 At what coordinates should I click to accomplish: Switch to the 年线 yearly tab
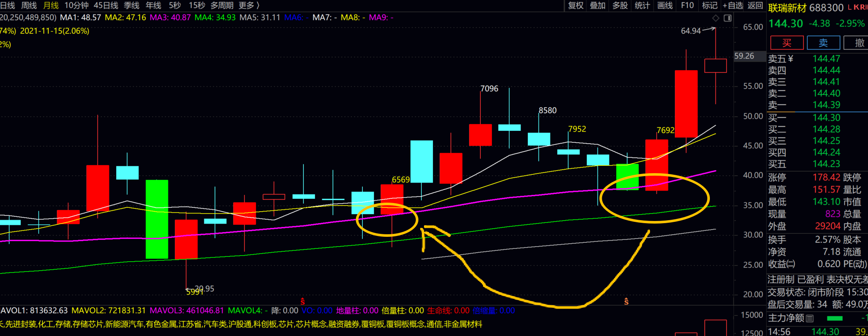tap(153, 6)
